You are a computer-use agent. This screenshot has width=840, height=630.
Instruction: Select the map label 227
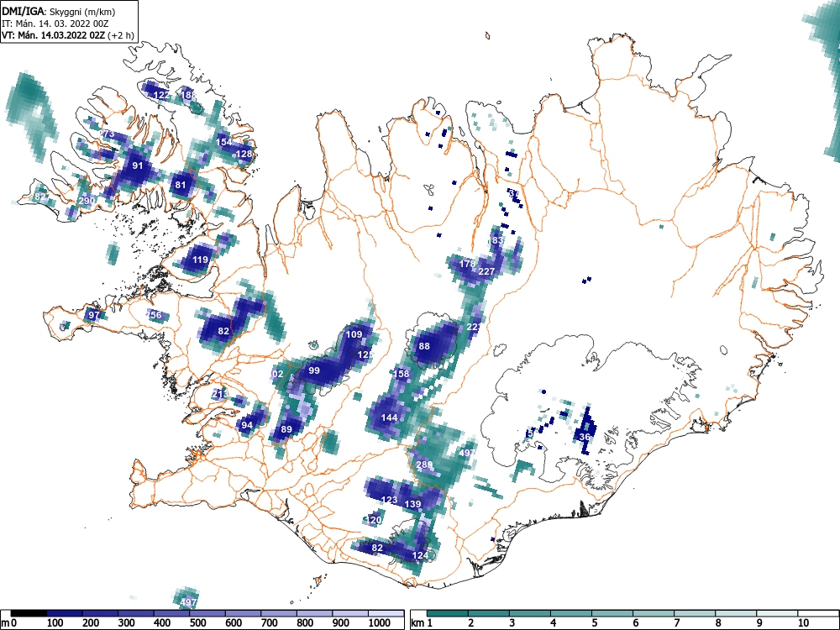(486, 271)
